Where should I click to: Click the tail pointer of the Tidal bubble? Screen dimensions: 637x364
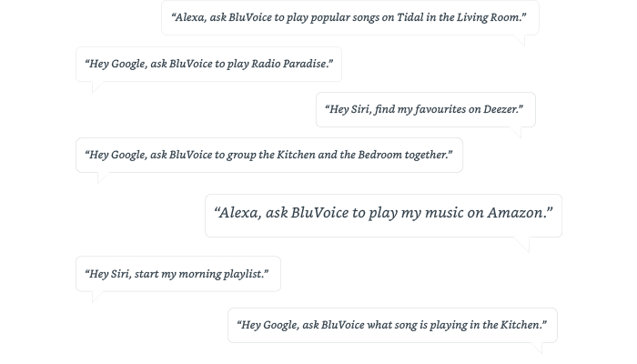tap(520, 40)
